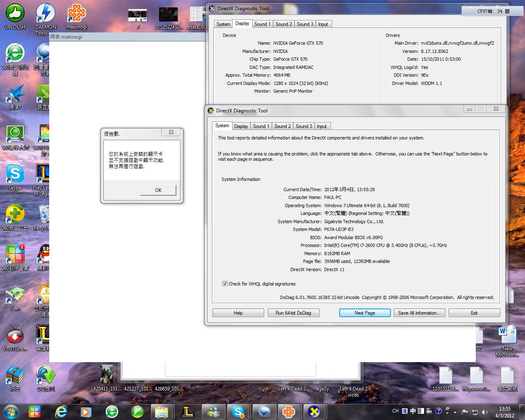Select the mabinogi desktop shortcut
The height and width of the screenshot is (420, 525).
77,16
